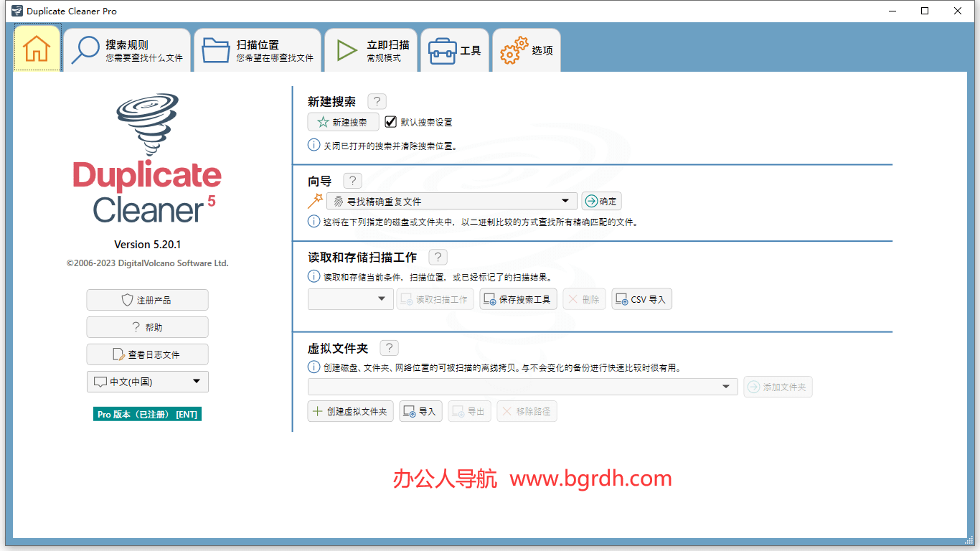Expand the 寻找精确重复文件 wizard dropdown
Image resolution: width=980 pixels, height=551 pixels.
(x=566, y=200)
